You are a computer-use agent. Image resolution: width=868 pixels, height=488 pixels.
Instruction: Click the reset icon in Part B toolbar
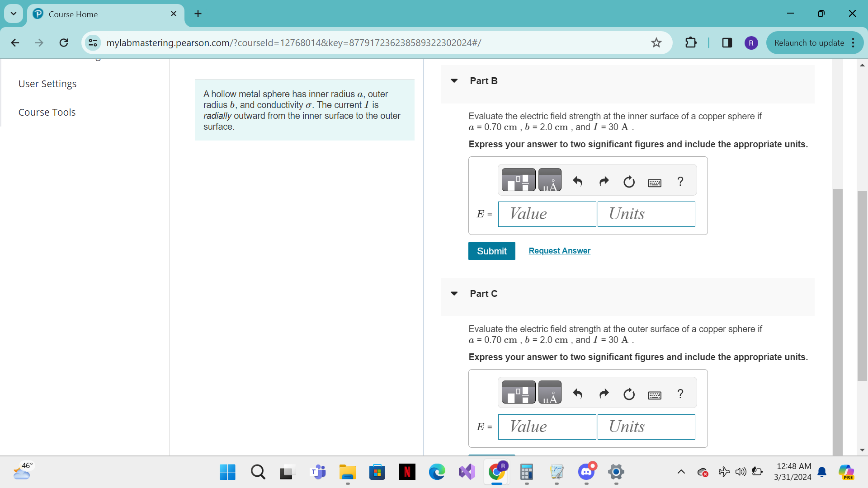click(x=629, y=182)
